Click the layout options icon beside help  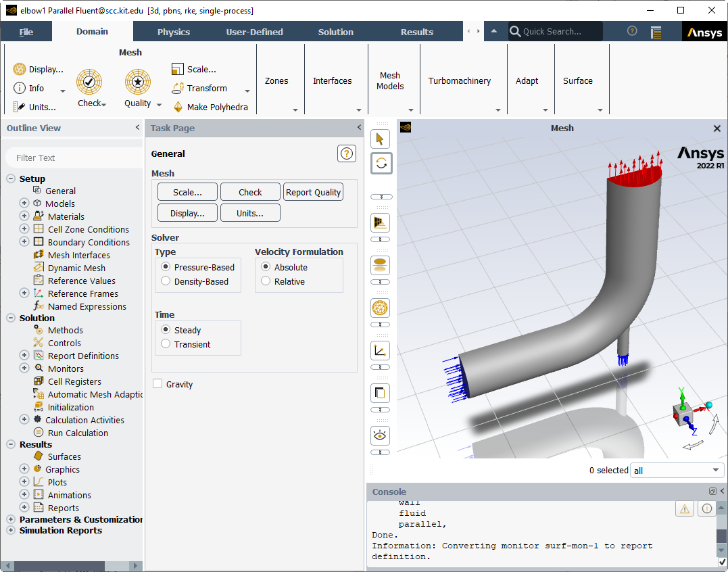656,32
